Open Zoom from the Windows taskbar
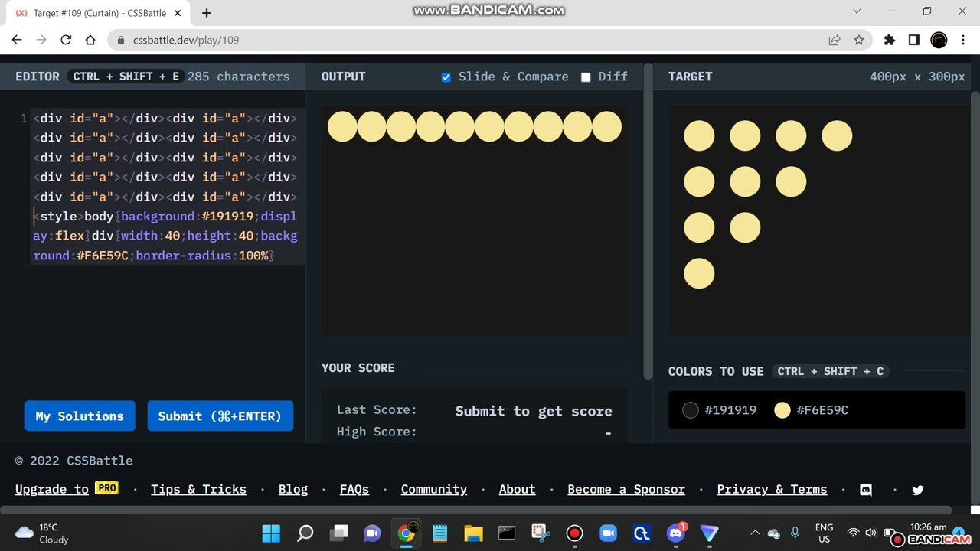The image size is (980, 551). 608,533
